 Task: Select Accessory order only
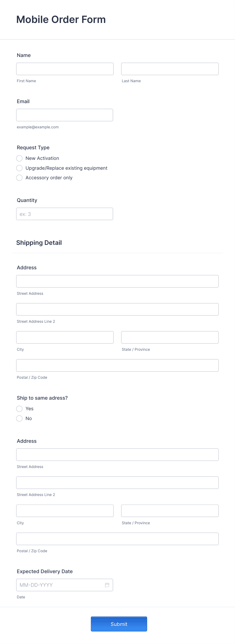(x=19, y=178)
